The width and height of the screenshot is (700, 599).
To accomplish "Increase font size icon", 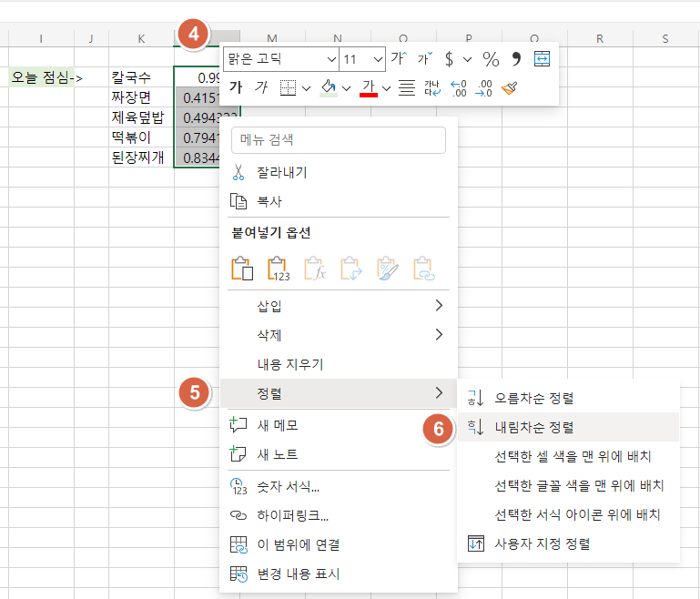I will [399, 58].
